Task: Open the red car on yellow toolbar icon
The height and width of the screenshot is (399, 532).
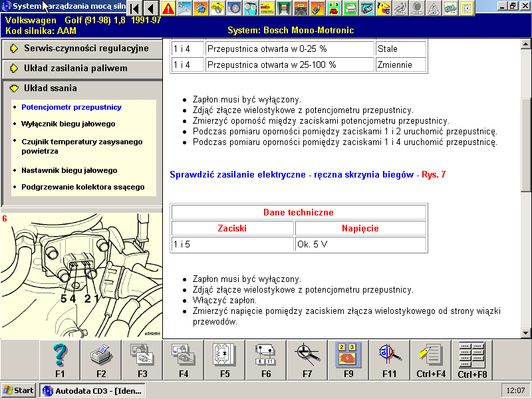Action: pos(267,8)
